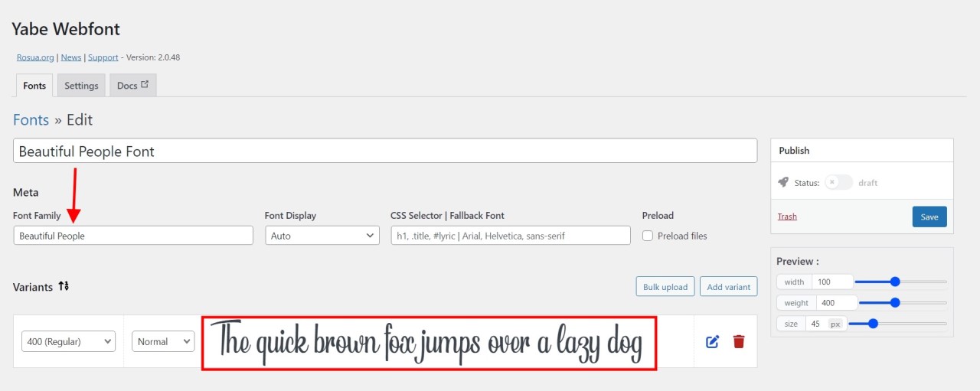Click the Font Family input field
The height and width of the screenshot is (391, 980).
click(x=133, y=236)
